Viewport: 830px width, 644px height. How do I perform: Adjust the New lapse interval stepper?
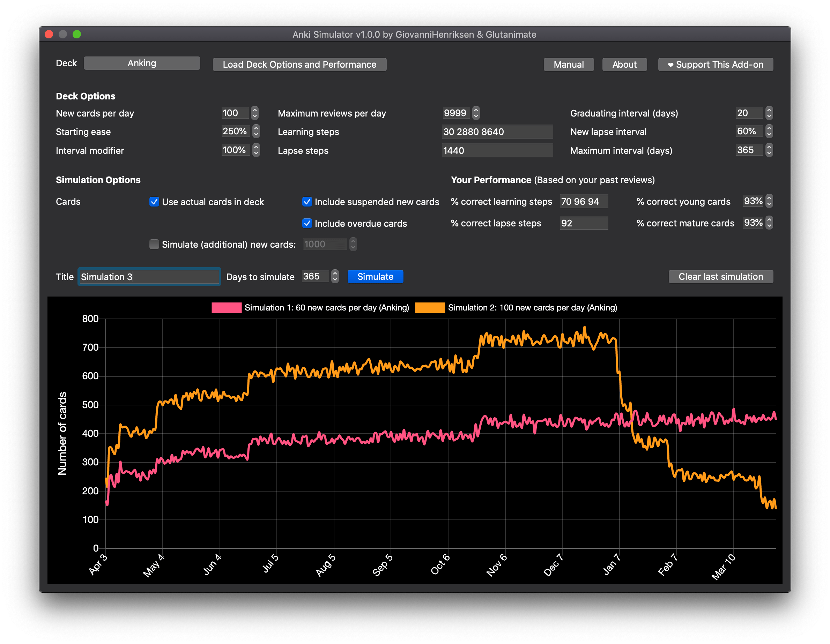[769, 132]
